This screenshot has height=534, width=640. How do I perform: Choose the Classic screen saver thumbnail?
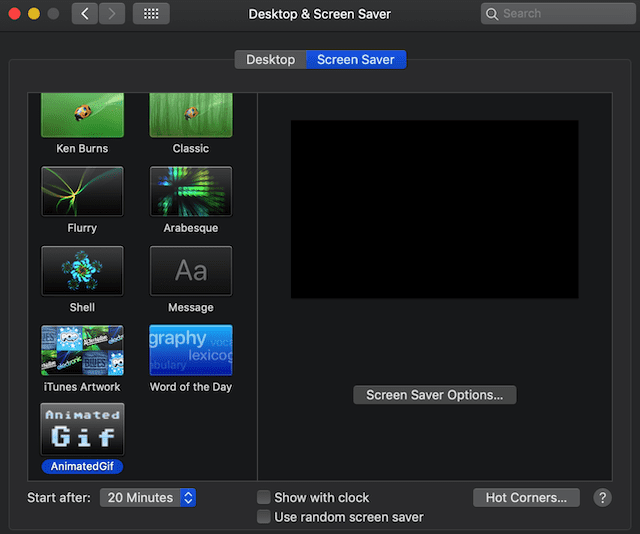click(x=190, y=116)
